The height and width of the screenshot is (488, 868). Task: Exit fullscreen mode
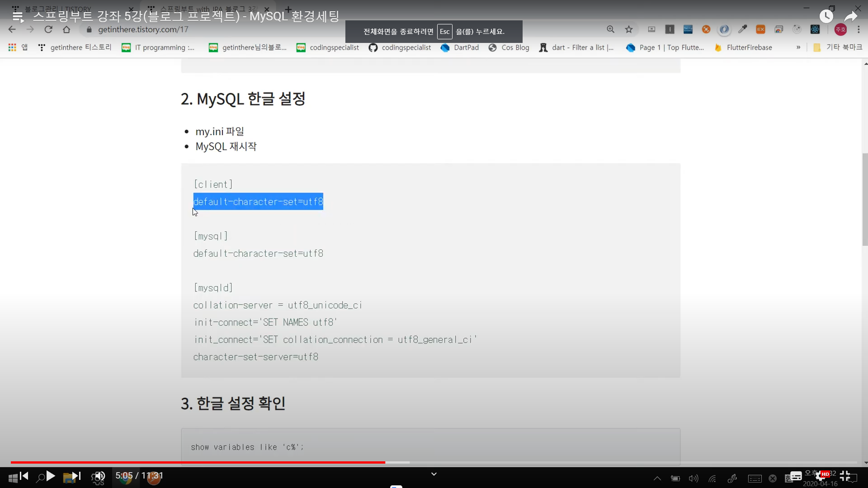845,476
